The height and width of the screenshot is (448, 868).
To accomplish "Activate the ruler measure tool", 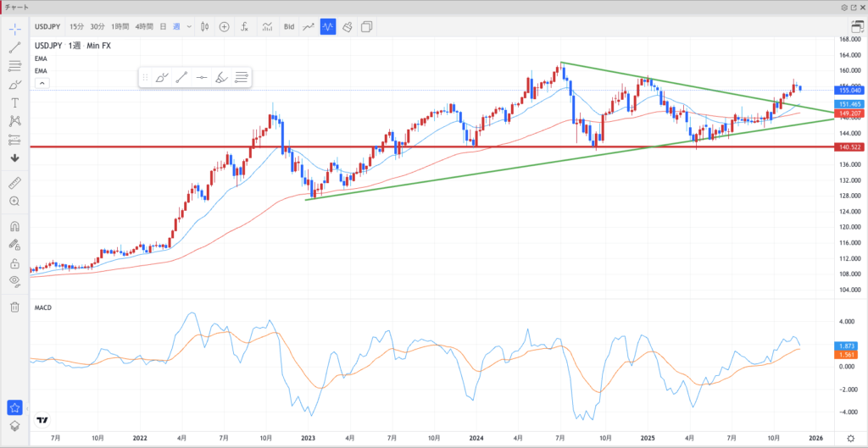I will coord(14,182).
